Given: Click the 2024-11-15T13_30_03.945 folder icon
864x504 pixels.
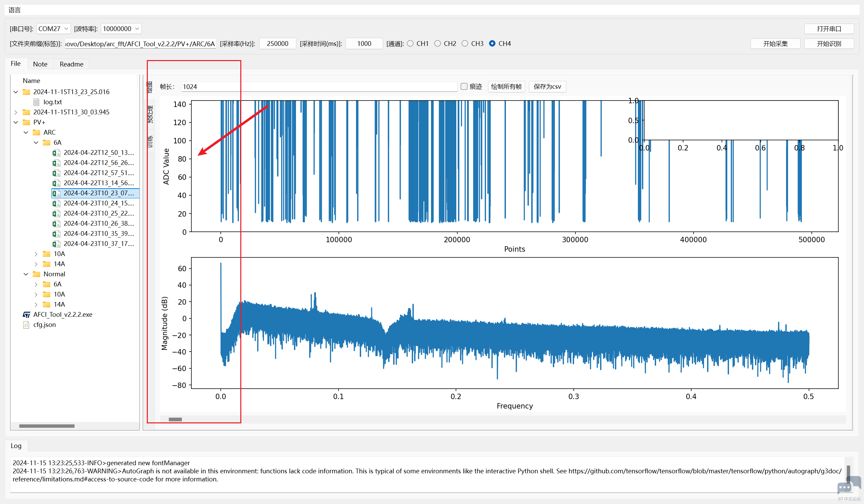Looking at the screenshot, I should coord(26,112).
